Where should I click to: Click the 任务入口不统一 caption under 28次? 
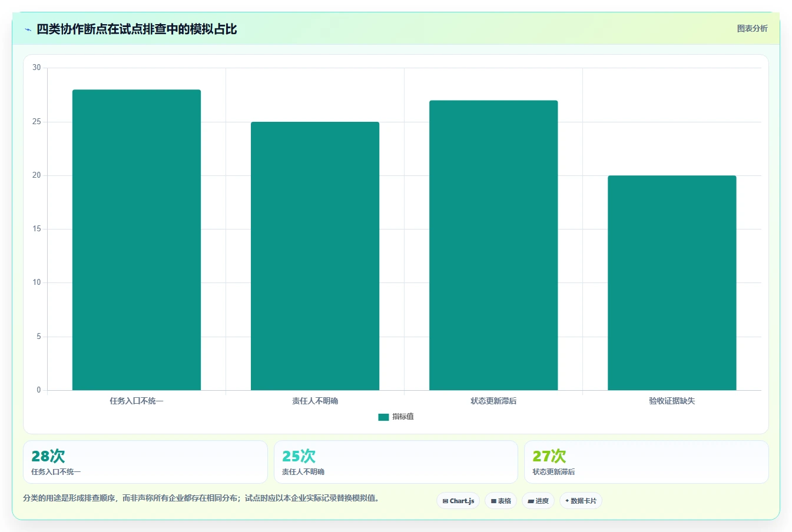(56, 472)
